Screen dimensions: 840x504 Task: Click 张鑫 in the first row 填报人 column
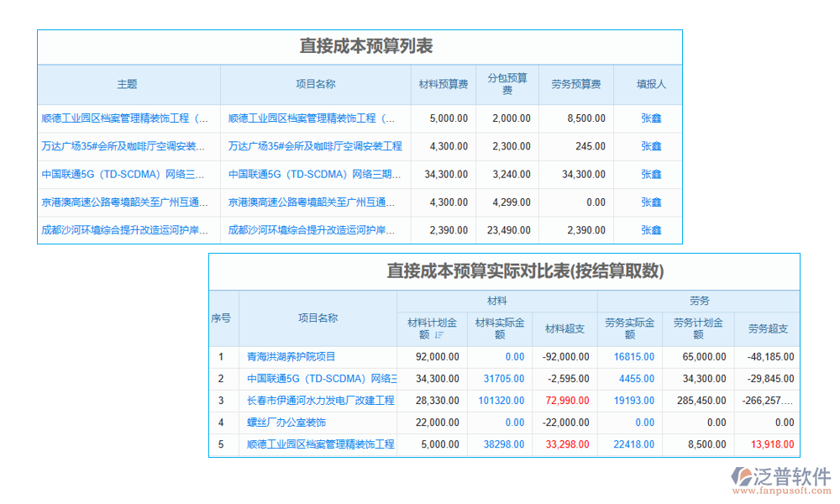coord(649,118)
